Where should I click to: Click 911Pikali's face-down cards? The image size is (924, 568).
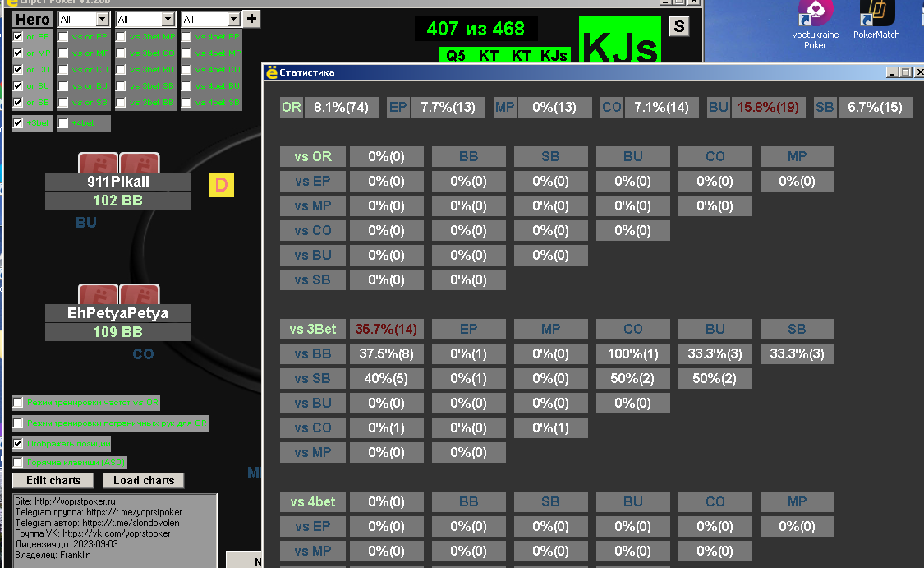point(118,162)
